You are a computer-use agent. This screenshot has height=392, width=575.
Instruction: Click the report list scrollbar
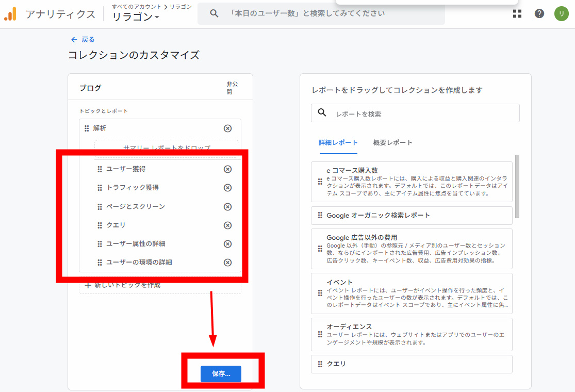(x=517, y=186)
